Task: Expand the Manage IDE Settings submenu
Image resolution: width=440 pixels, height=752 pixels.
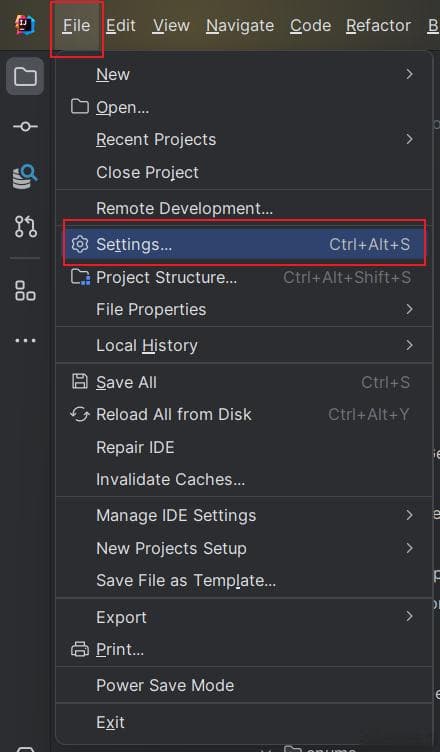Action: click(244, 516)
